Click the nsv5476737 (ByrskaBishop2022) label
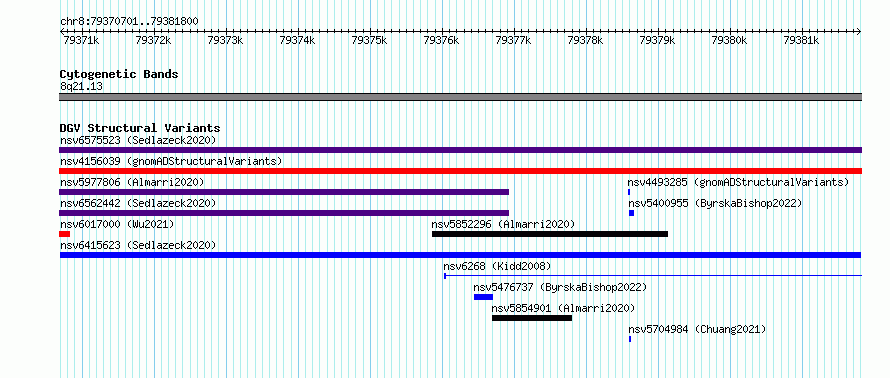 (560, 287)
